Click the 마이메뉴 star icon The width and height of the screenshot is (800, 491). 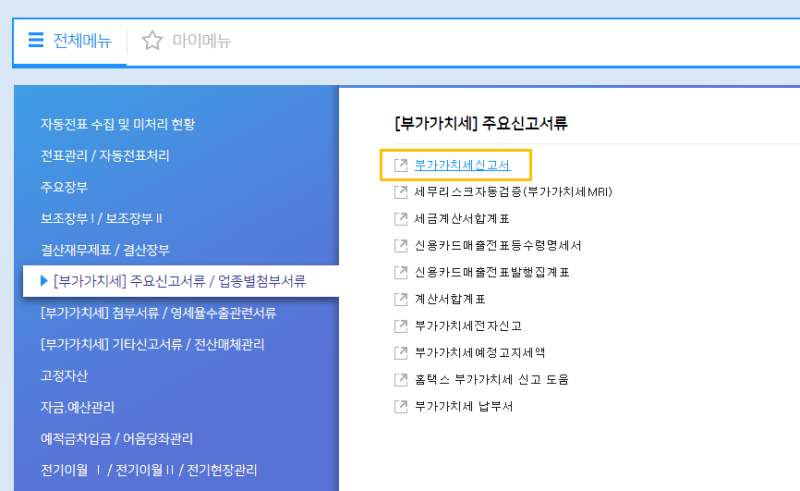point(152,40)
